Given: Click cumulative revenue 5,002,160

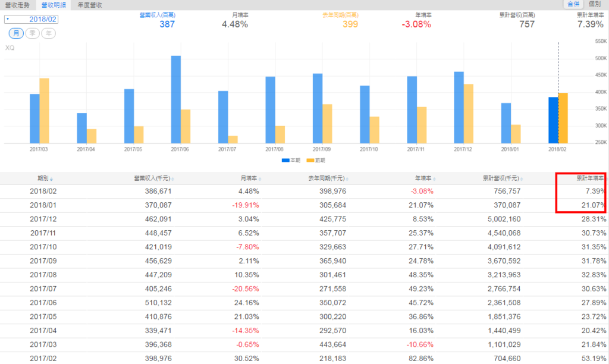Looking at the screenshot, I should click(504, 219).
